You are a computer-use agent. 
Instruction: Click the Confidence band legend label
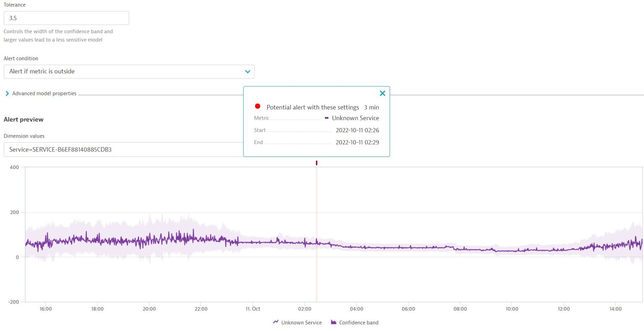358,322
